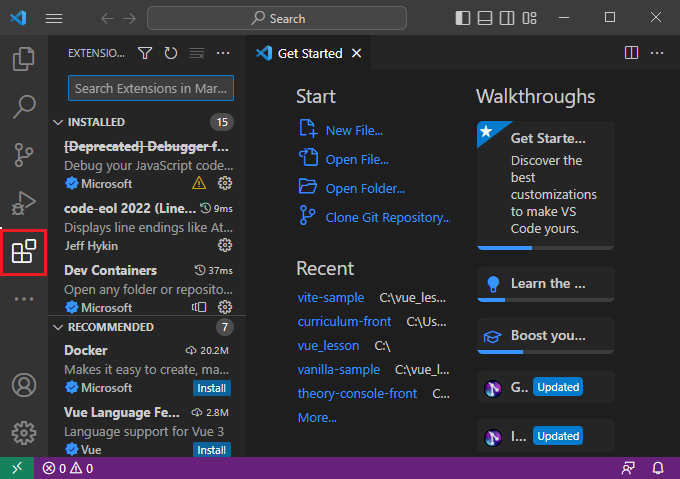Open Source Control view
Image resolution: width=680 pixels, height=479 pixels.
(23, 154)
